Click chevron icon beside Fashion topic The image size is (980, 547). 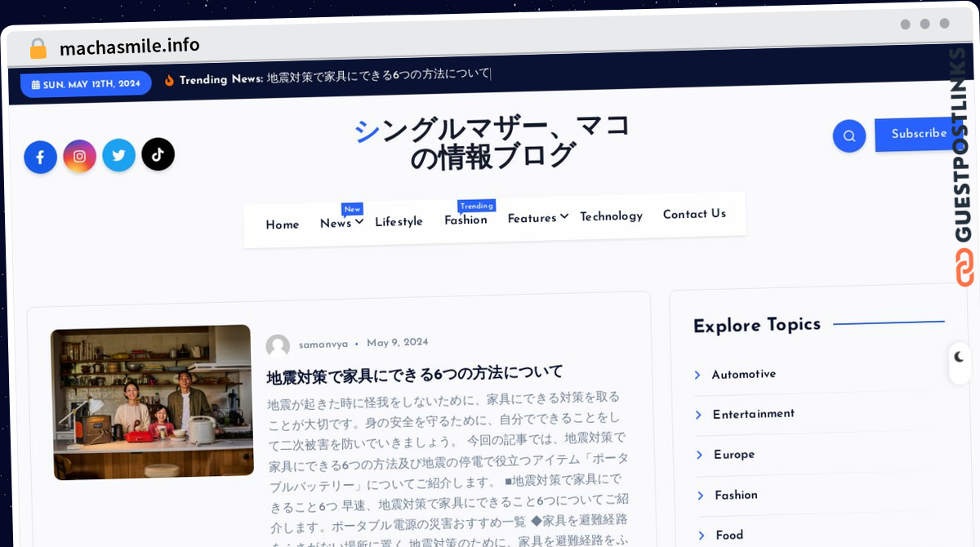coord(701,496)
